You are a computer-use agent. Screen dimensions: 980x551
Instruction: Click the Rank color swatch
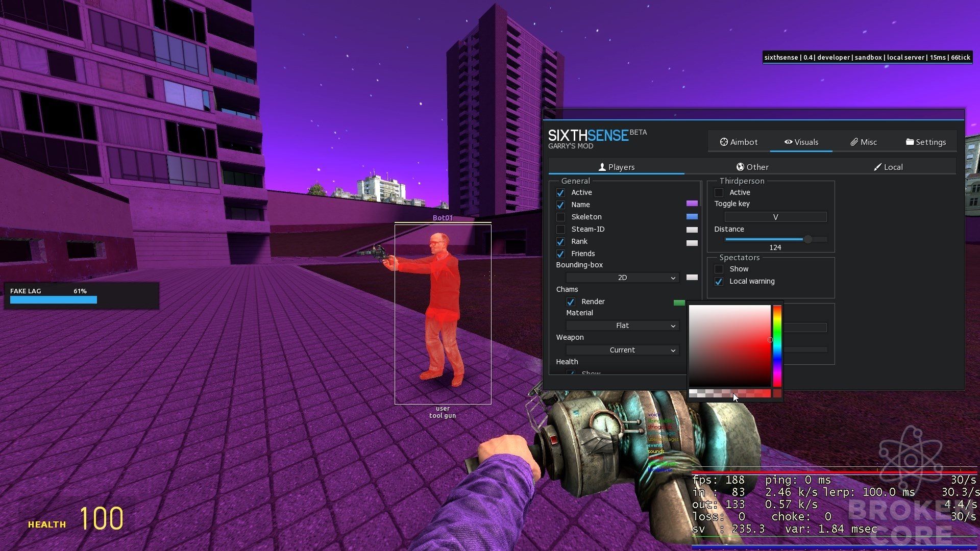click(692, 243)
